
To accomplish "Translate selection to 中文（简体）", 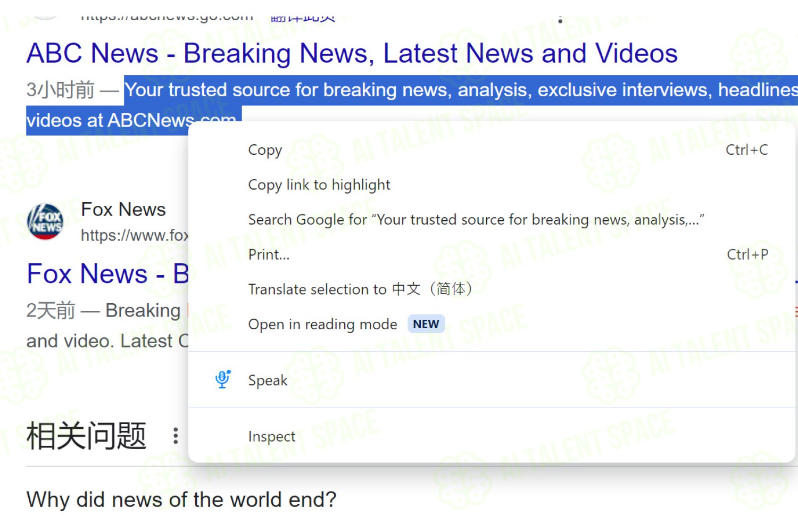I will pos(492,289).
